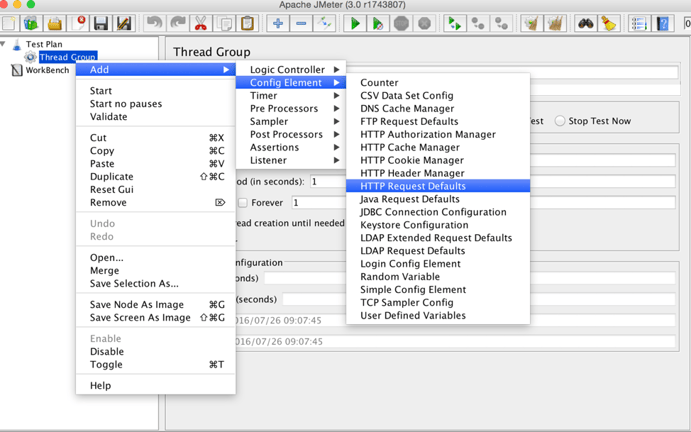The height and width of the screenshot is (432, 691).
Task: Click the start time 09:07:45 field
Action: tap(455, 320)
